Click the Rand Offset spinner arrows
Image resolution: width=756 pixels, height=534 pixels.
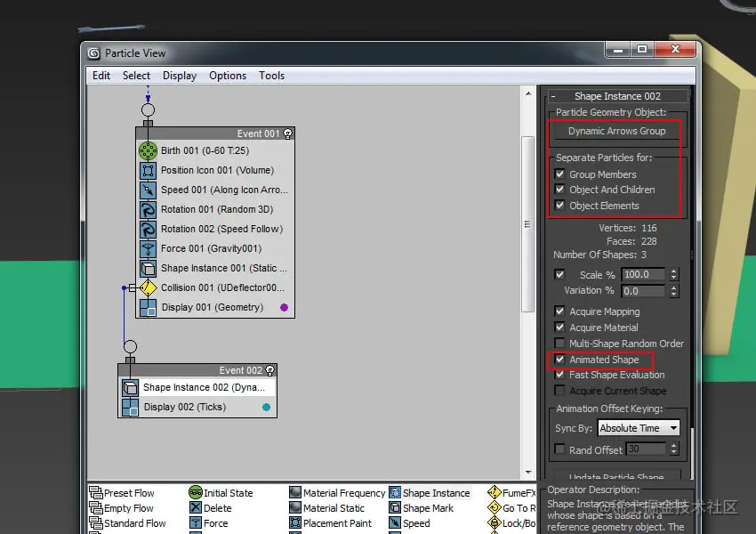(x=673, y=449)
